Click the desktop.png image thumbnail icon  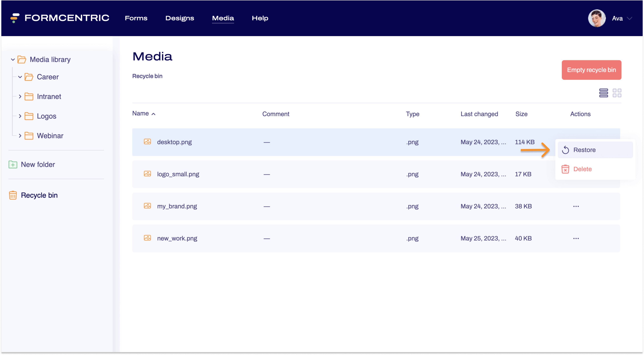[147, 142]
